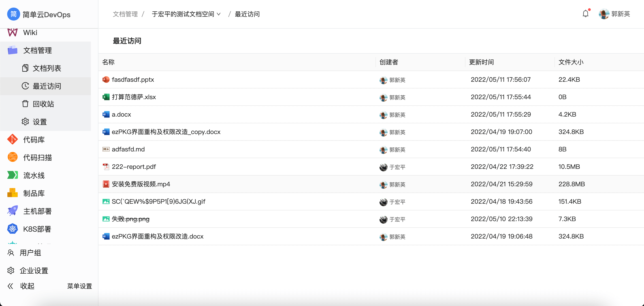Play 安装免费版视频.mp4 from the list

(x=141, y=184)
